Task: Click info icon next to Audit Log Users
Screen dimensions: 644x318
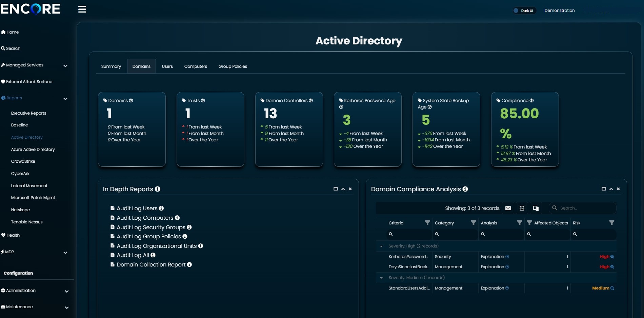Action: [x=161, y=208]
